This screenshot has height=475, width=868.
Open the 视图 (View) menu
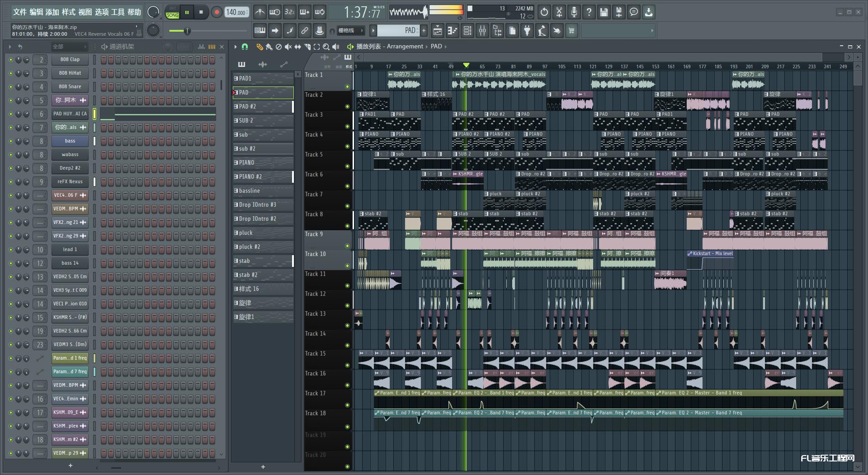pyautogui.click(x=85, y=12)
